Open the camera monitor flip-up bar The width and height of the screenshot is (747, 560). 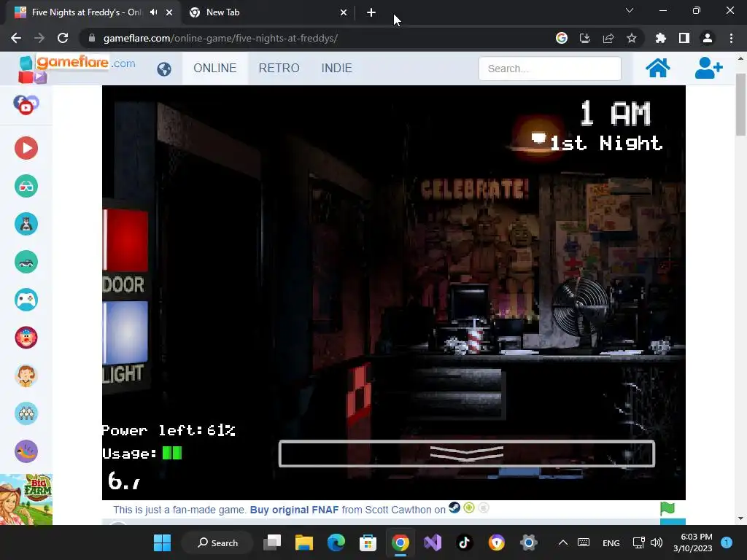(466, 454)
